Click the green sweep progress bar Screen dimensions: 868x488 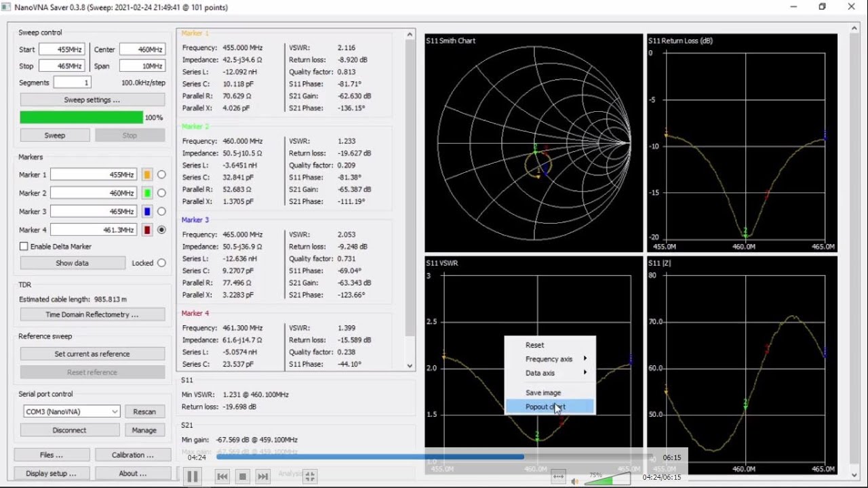[x=81, y=117]
